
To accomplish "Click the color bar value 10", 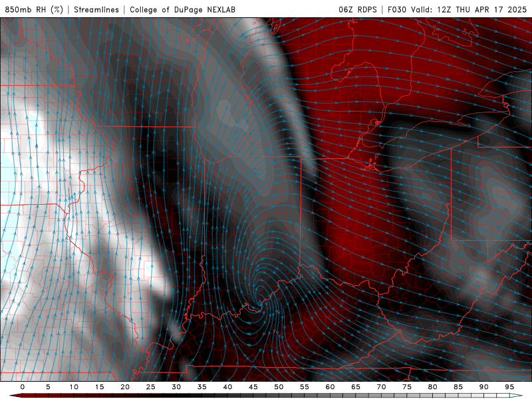I will click(74, 387).
